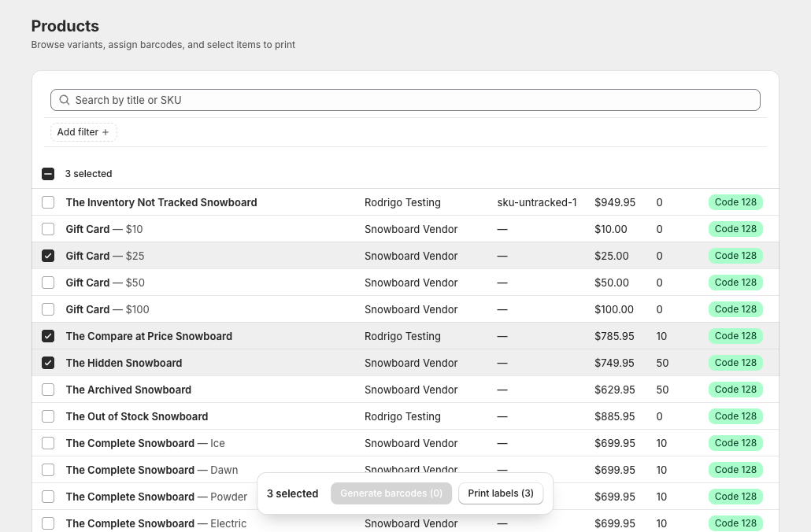Click the Gift Card — $50 title
The height and width of the screenshot is (532, 811).
point(105,283)
